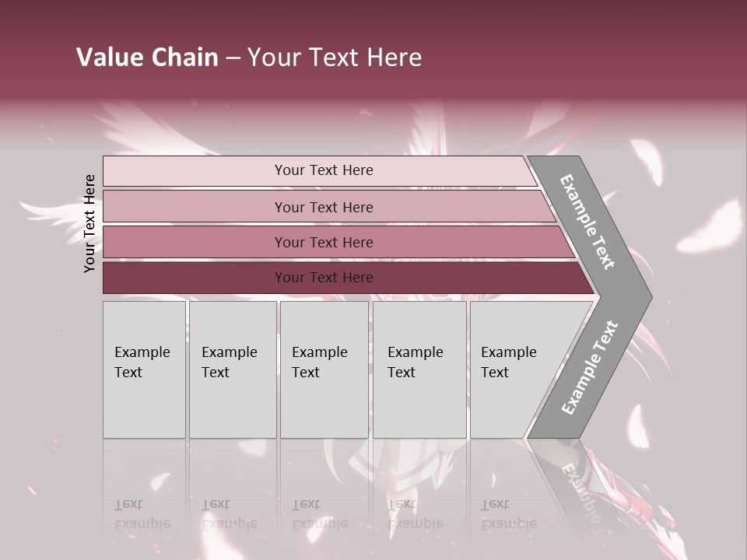Click the vertical "Your Text Here" label

click(89, 223)
